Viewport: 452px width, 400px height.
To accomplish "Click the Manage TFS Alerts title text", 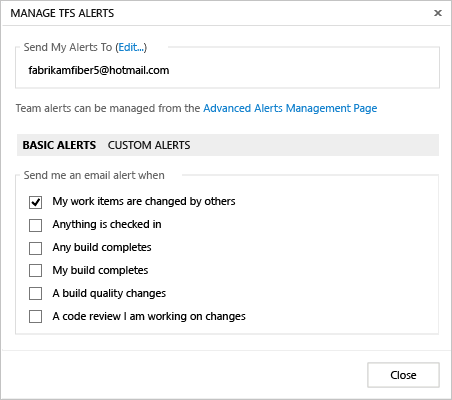I will [x=62, y=13].
